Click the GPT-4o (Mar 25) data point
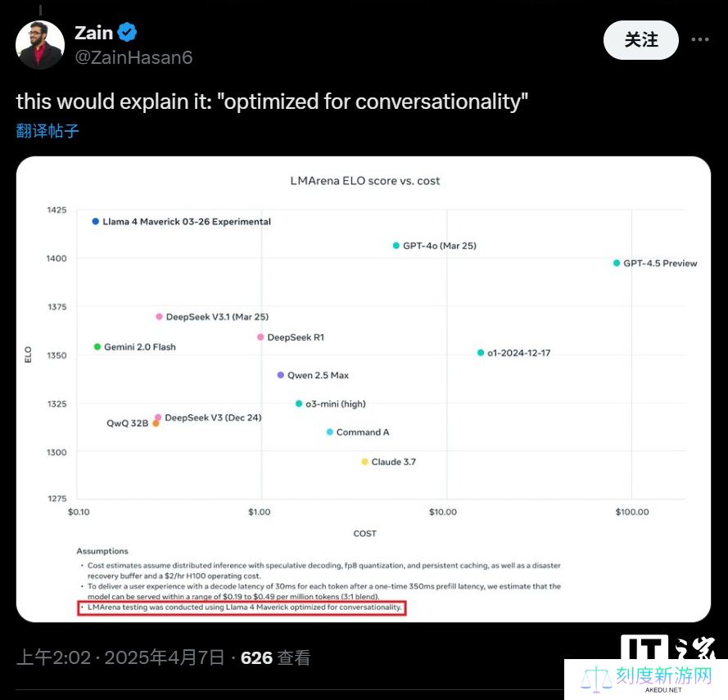The height and width of the screenshot is (700, 728). pyautogui.click(x=396, y=246)
